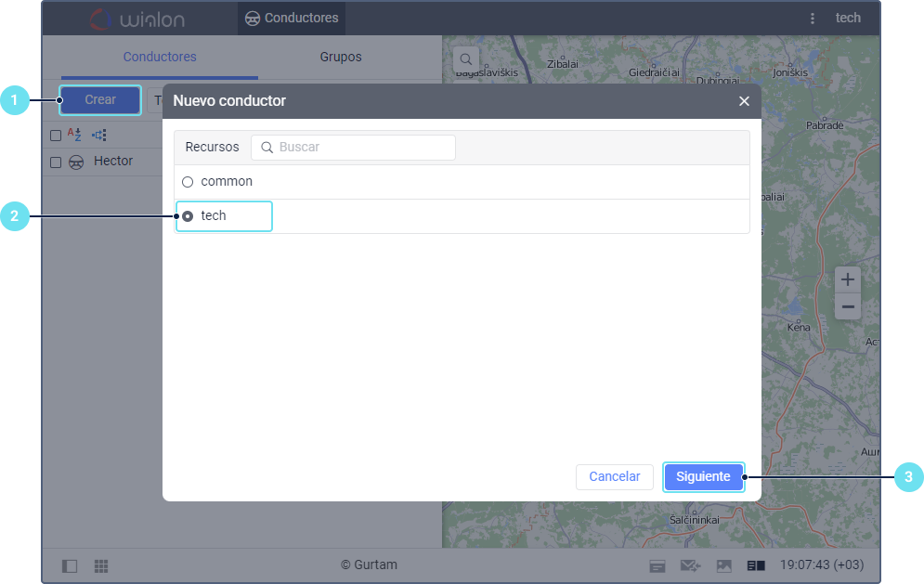
Task: Open the messages envelope icon in footer
Action: tap(690, 566)
